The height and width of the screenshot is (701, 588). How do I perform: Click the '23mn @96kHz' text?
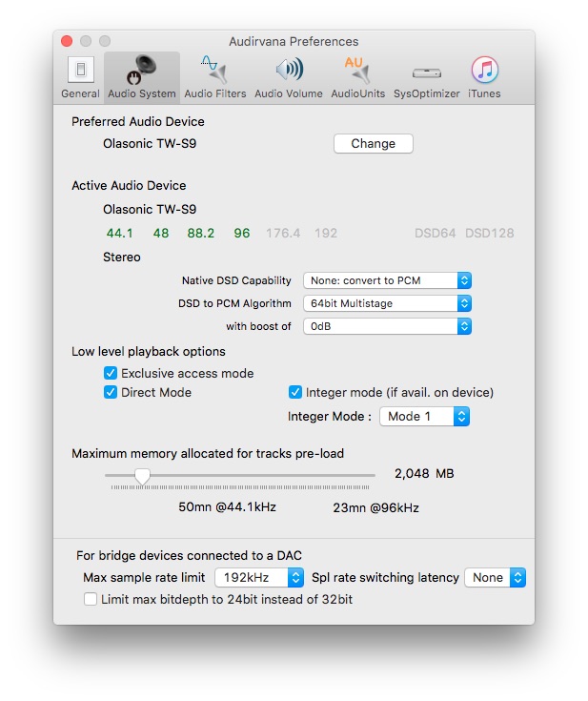pos(375,507)
